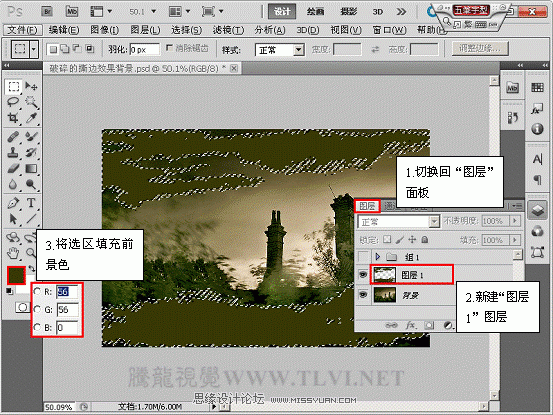Click the 调整边缘 button

(480, 48)
